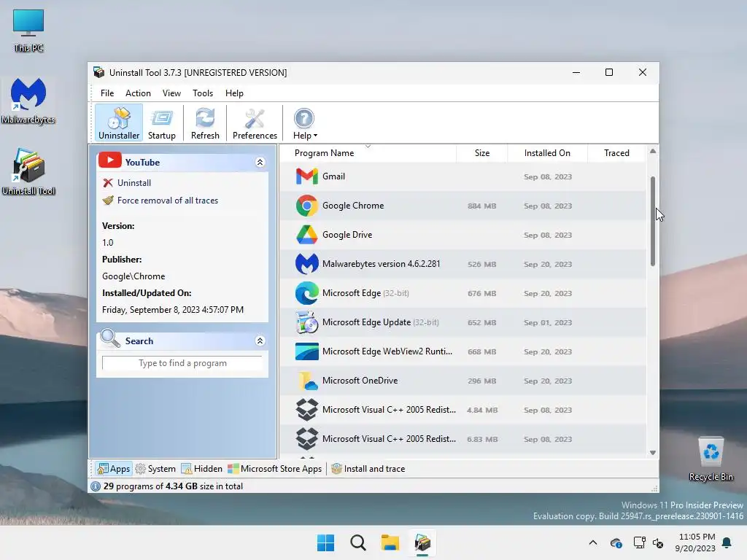The width and height of the screenshot is (747, 560).
Task: Select the Google Chrome icon
Action: click(x=307, y=206)
